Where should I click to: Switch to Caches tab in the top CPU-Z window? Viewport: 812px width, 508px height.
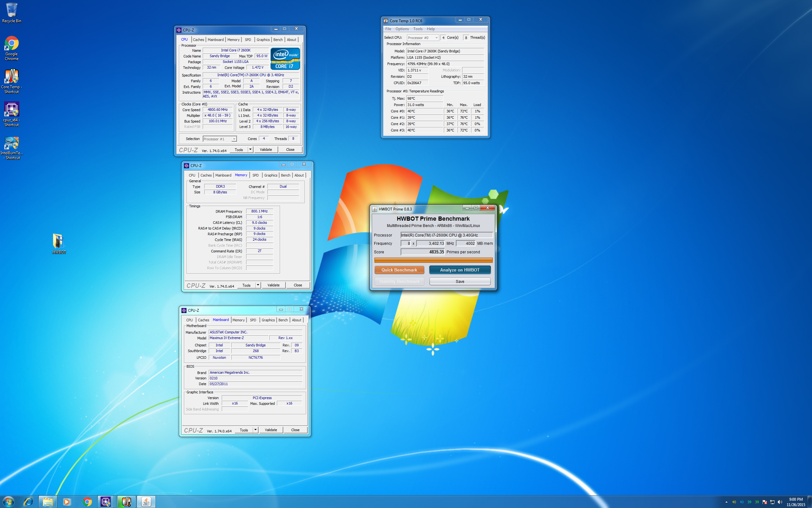tap(198, 40)
